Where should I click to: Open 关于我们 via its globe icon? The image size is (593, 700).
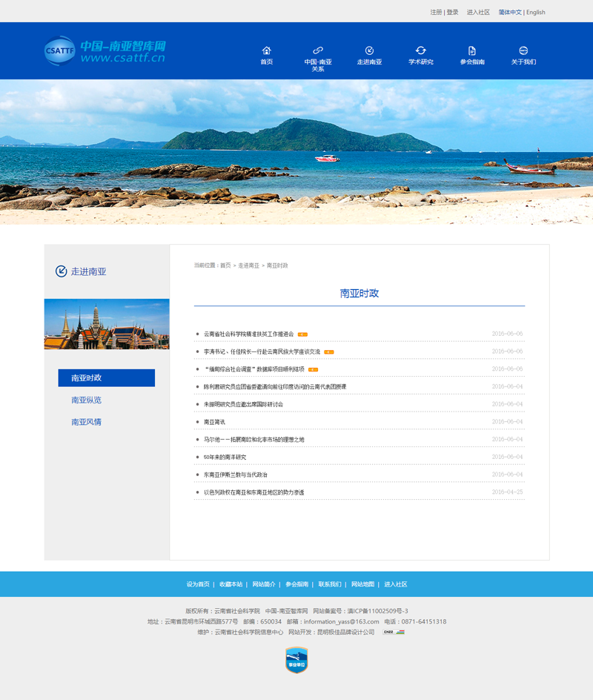523,50
